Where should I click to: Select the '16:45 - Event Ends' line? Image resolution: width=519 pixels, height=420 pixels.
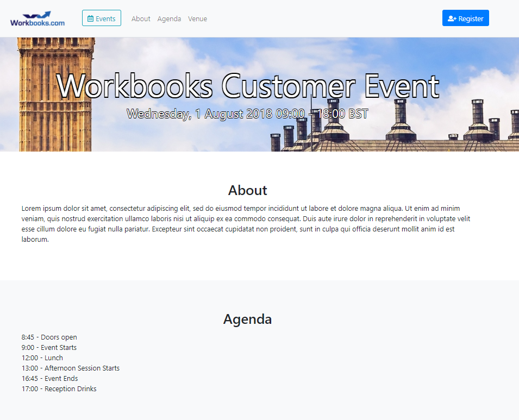point(49,378)
